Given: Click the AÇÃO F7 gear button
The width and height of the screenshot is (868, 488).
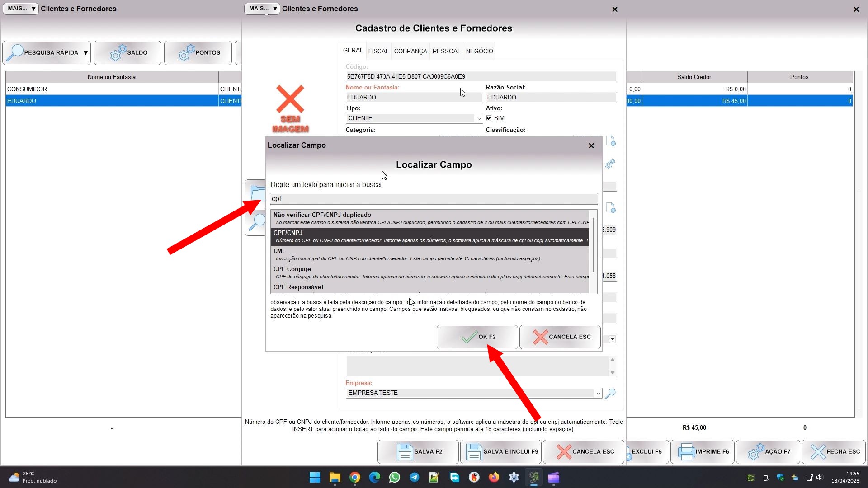Looking at the screenshot, I should coord(768,451).
